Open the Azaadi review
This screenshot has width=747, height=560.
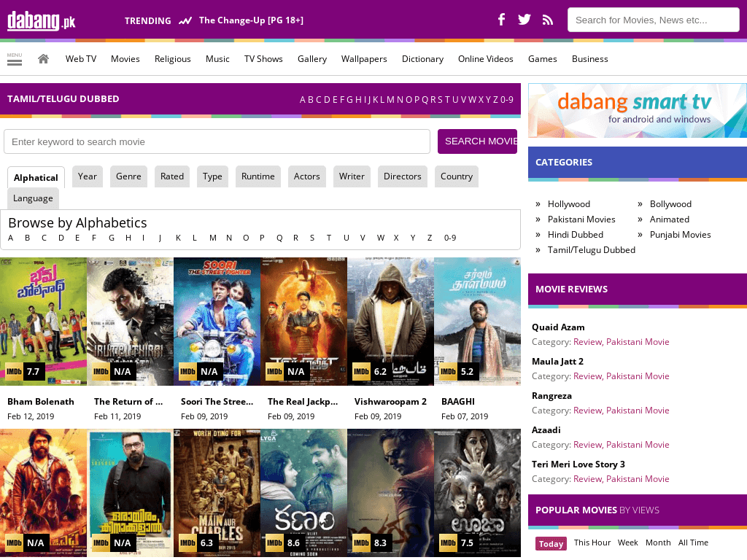546,430
